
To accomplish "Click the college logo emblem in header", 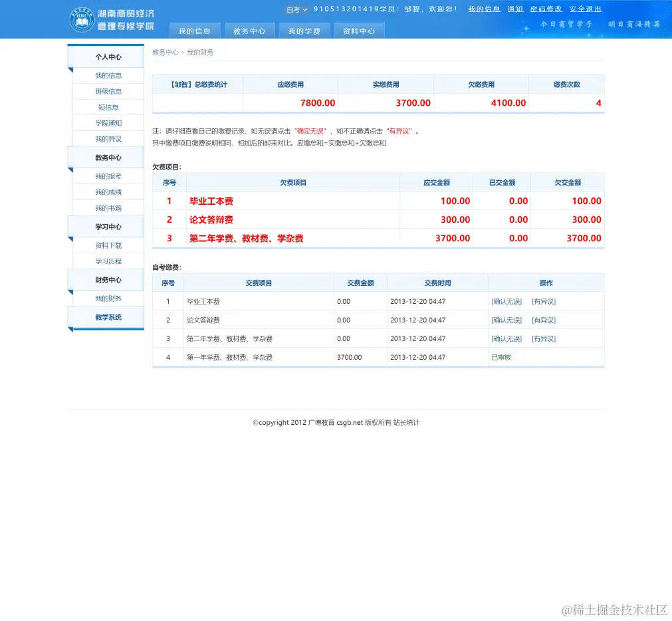I will click(82, 19).
